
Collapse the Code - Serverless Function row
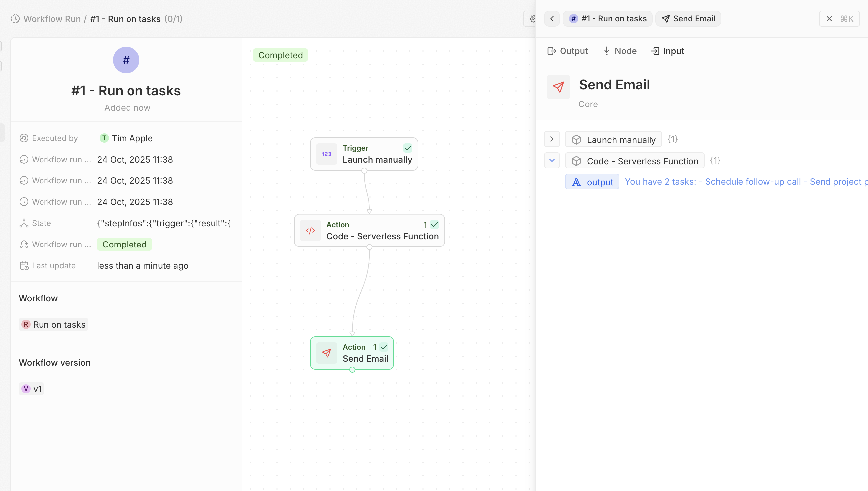552,161
